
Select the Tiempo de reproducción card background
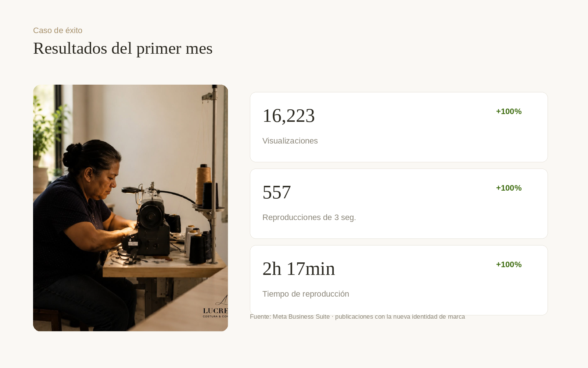click(399, 280)
